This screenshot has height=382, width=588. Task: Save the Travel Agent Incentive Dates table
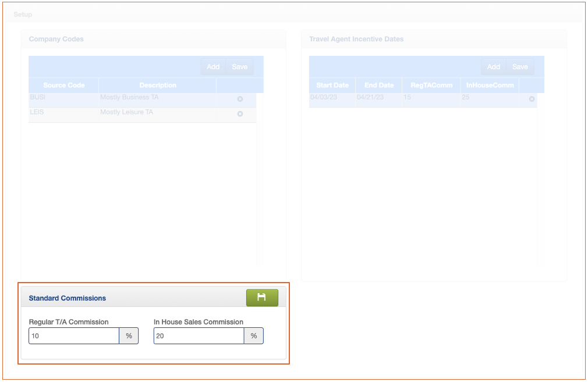[x=520, y=67]
